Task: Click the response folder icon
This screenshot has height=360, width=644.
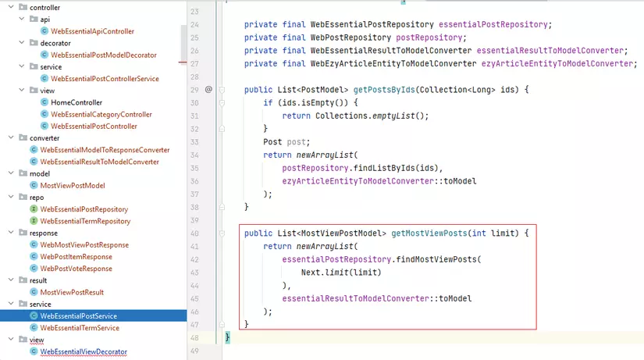Action: click(x=23, y=233)
